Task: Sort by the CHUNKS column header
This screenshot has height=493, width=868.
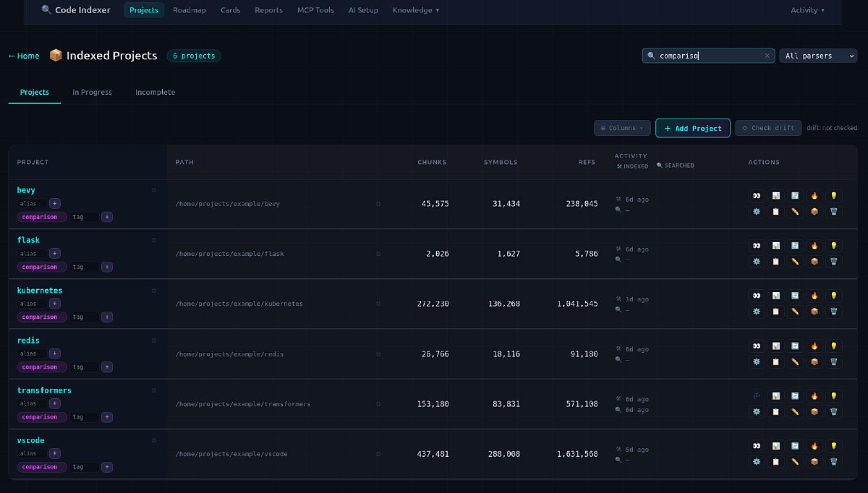Action: [432, 162]
